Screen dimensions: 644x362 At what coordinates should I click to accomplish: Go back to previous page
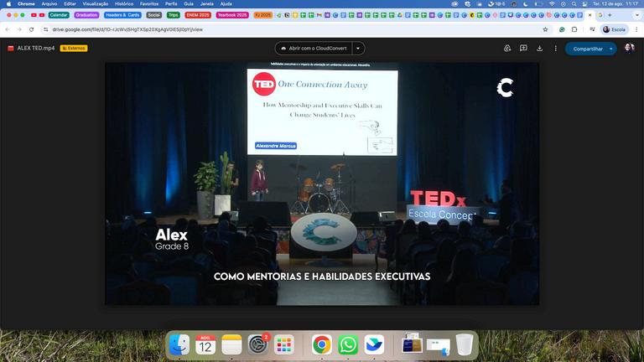coord(8,29)
